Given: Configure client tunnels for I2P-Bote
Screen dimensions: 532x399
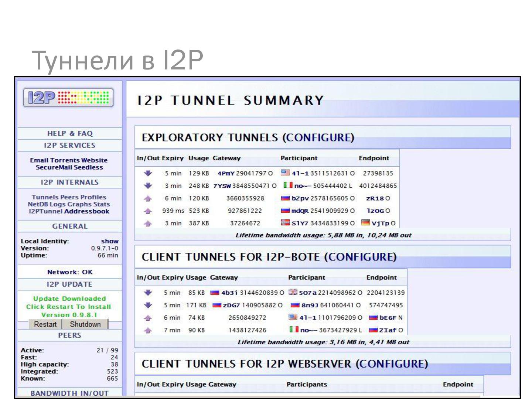Looking at the screenshot, I should (361, 257).
